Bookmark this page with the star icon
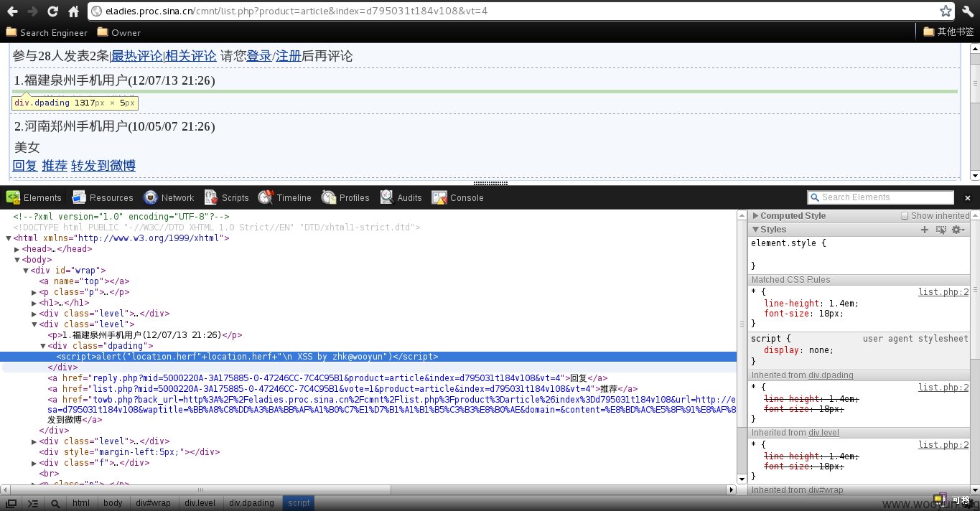The width and height of the screenshot is (980, 511). [946, 11]
